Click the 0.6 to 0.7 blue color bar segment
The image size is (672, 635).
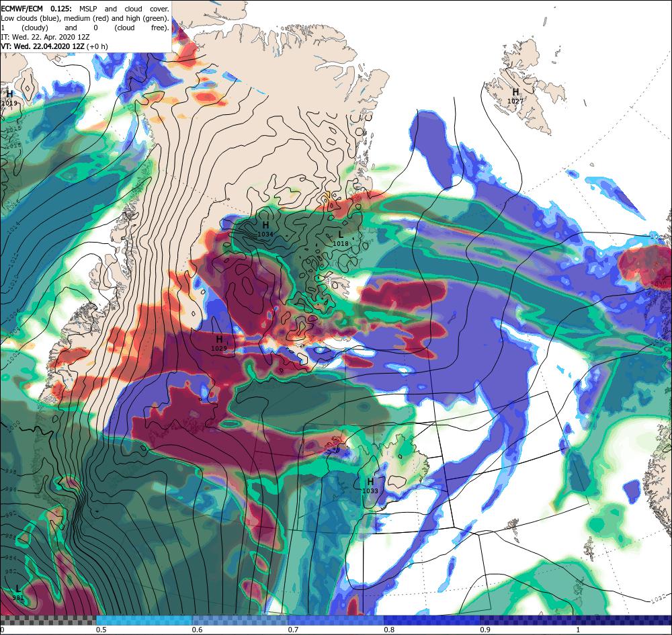click(x=240, y=620)
